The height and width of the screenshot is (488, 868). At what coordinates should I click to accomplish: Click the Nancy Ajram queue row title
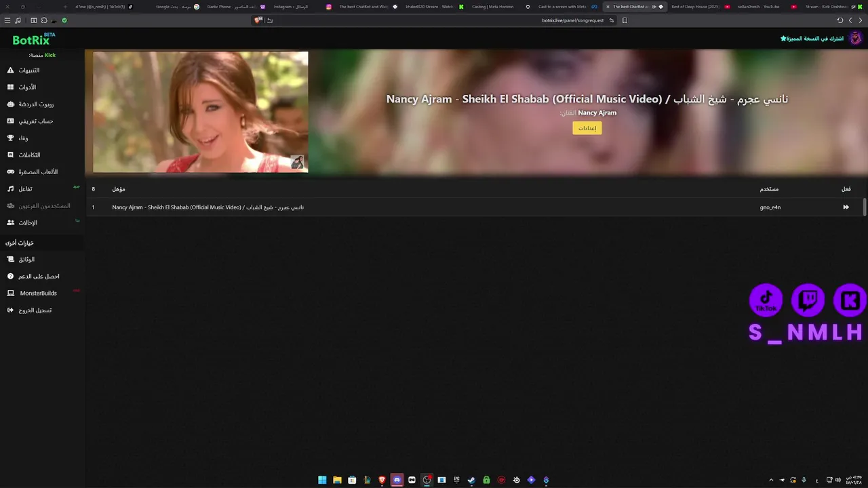click(x=208, y=207)
